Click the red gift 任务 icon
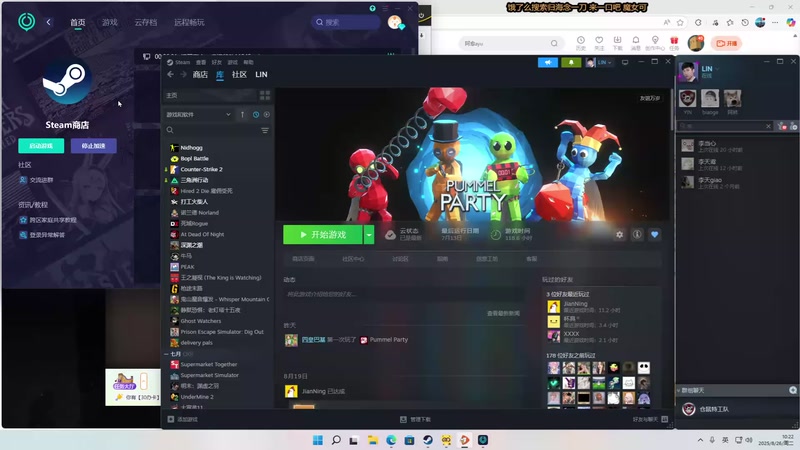 [674, 43]
